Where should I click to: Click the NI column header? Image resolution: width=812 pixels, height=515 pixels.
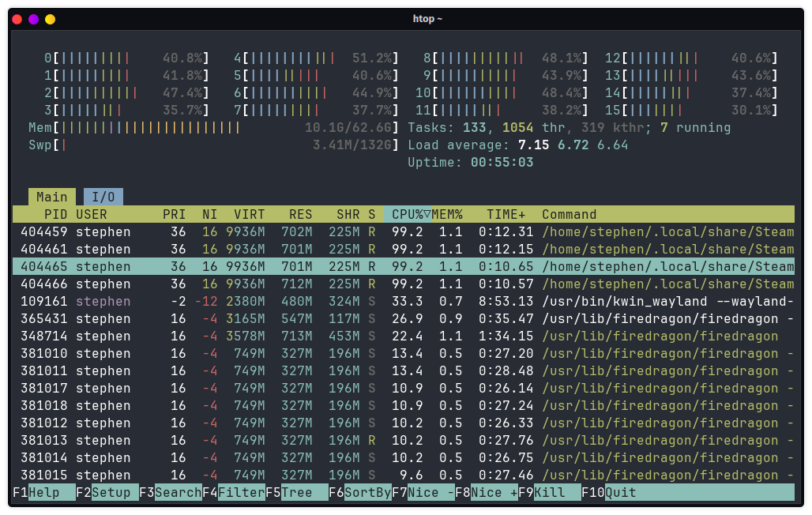[210, 215]
